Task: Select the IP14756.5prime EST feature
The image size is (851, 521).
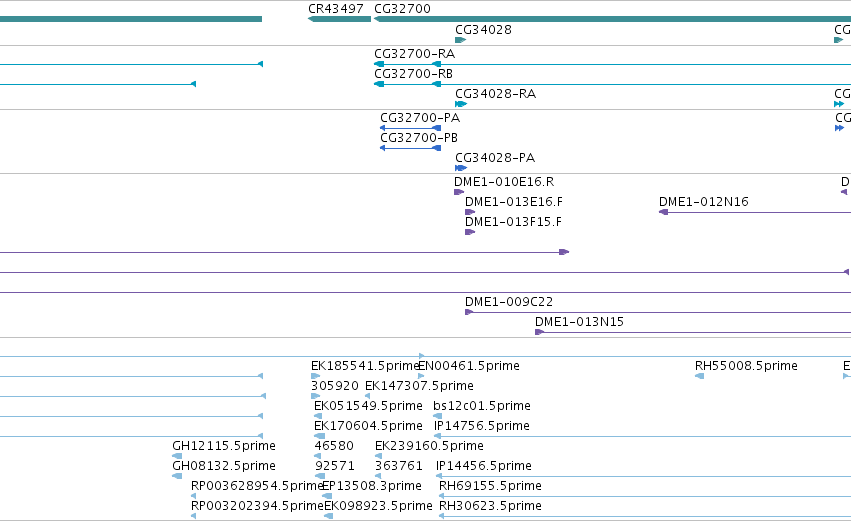Action: point(643,436)
